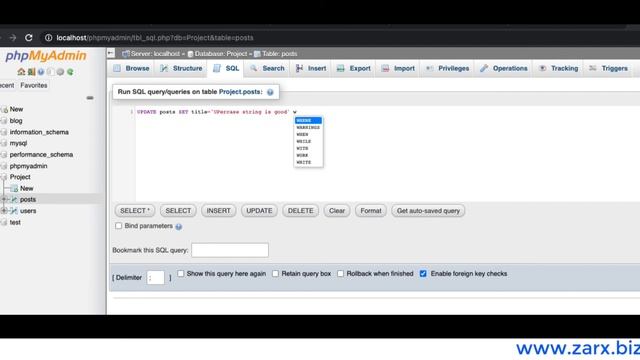This screenshot has width=640, height=360.
Task: Click posts table icon in tree
Action: 14,200
